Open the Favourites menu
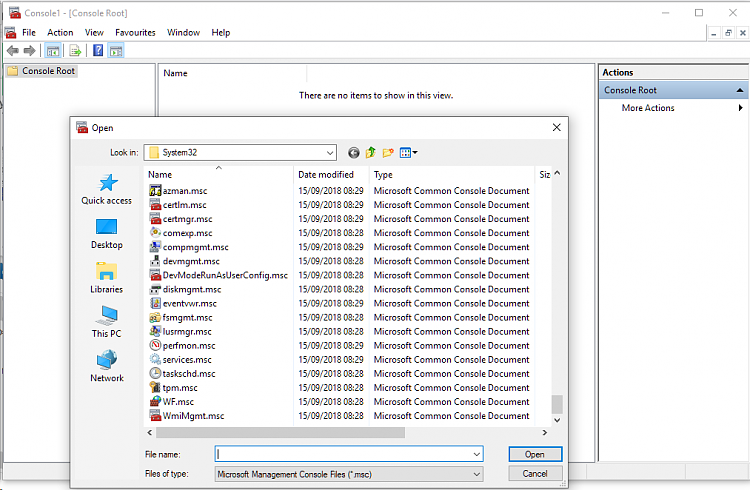750x490 pixels. [x=135, y=33]
